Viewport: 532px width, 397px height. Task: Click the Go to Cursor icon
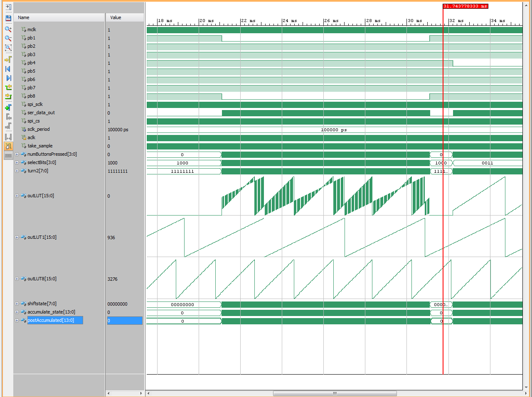(8, 59)
